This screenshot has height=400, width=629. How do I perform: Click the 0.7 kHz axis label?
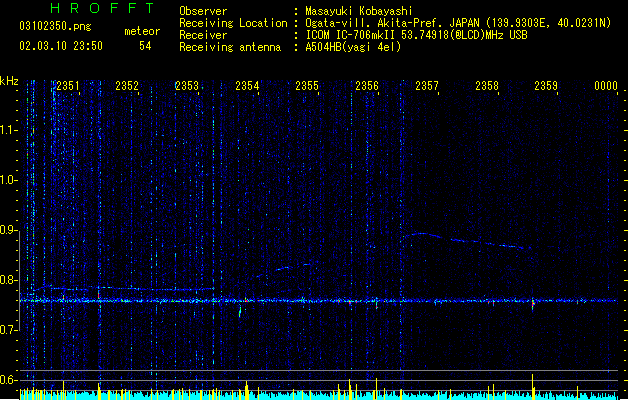pos(8,330)
